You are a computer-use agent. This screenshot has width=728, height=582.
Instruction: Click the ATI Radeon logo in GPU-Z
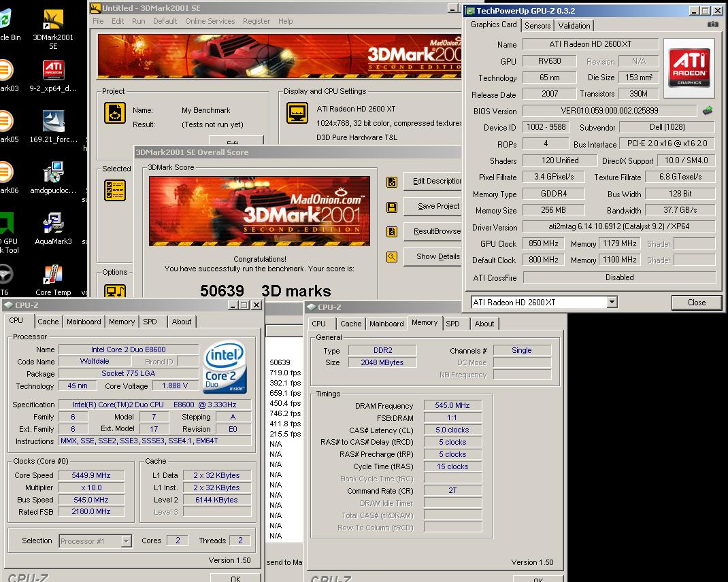[x=689, y=68]
